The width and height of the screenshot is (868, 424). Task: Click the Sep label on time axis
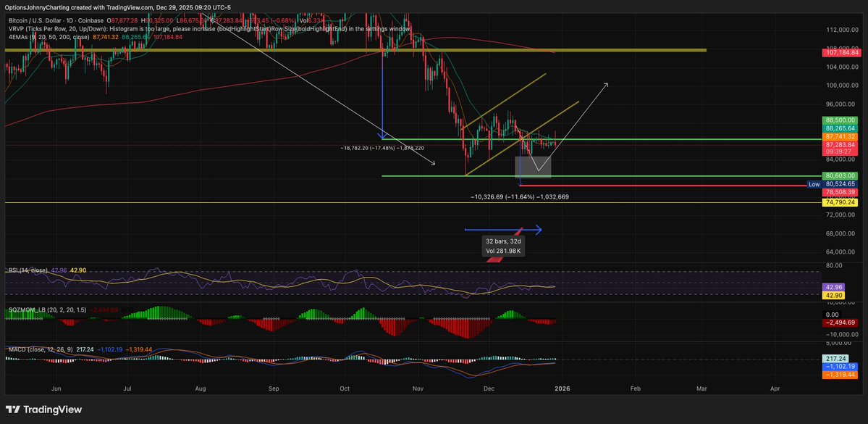[274, 389]
